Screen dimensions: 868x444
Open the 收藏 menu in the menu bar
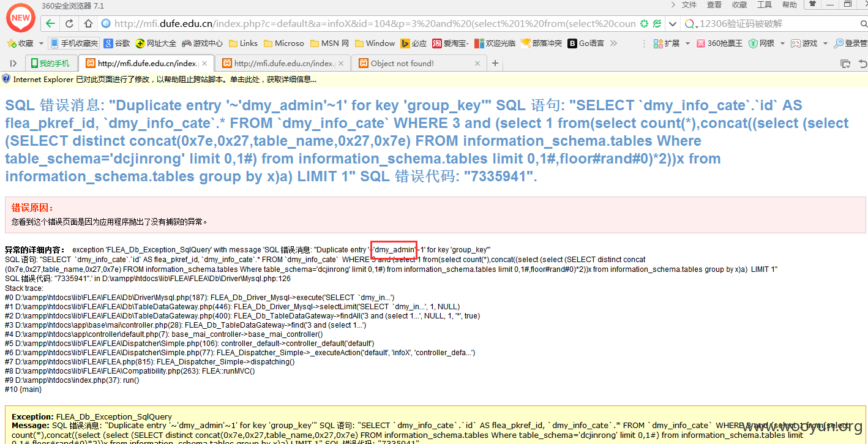[x=739, y=5]
